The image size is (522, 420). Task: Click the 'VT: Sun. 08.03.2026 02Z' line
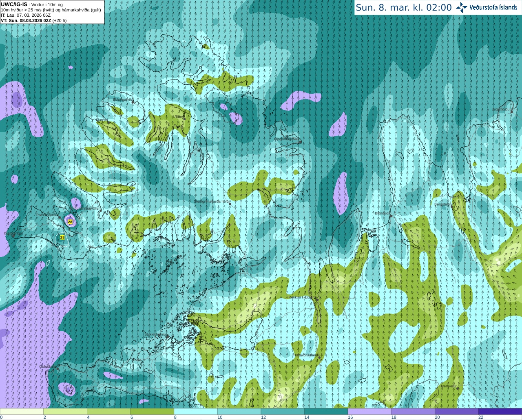(26, 20)
